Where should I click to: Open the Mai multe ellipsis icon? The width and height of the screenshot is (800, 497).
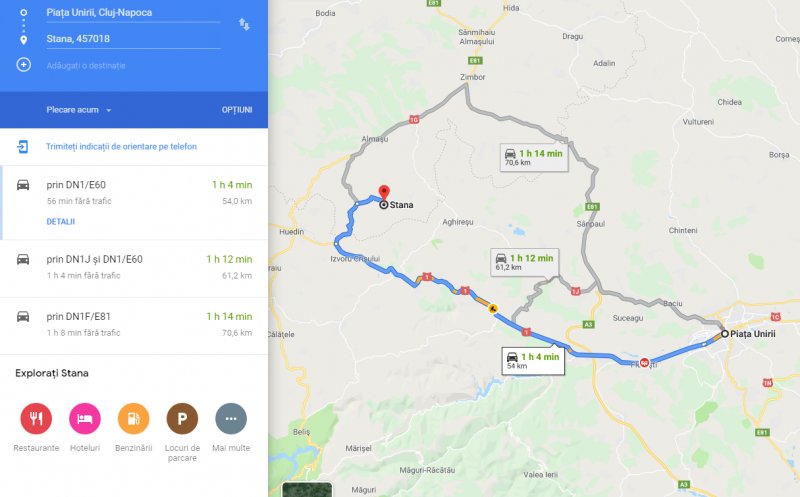click(231, 418)
